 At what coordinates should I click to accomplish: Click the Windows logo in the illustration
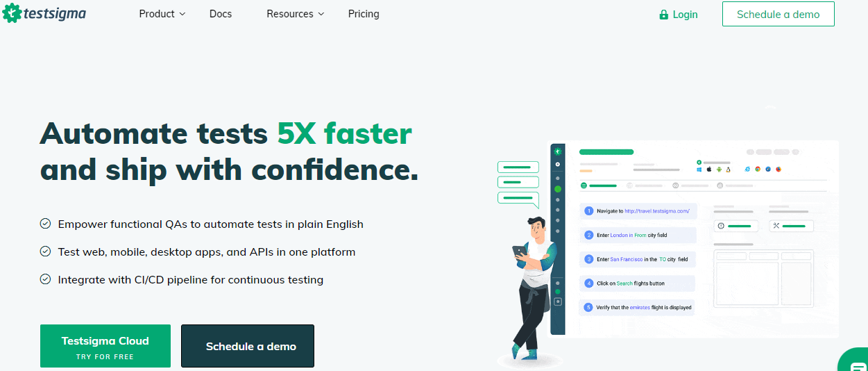[699, 169]
